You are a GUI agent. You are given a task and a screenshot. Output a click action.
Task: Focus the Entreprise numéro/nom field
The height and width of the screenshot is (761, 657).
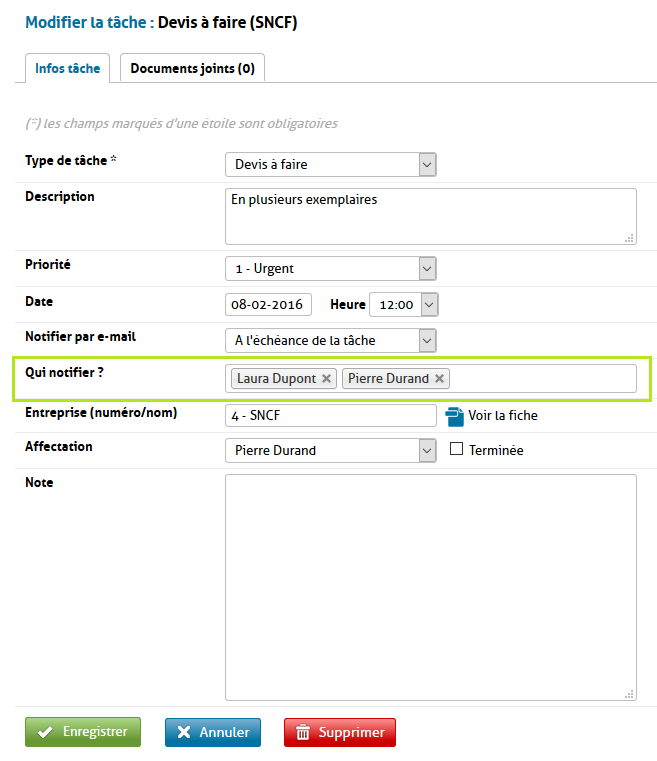pyautogui.click(x=331, y=415)
